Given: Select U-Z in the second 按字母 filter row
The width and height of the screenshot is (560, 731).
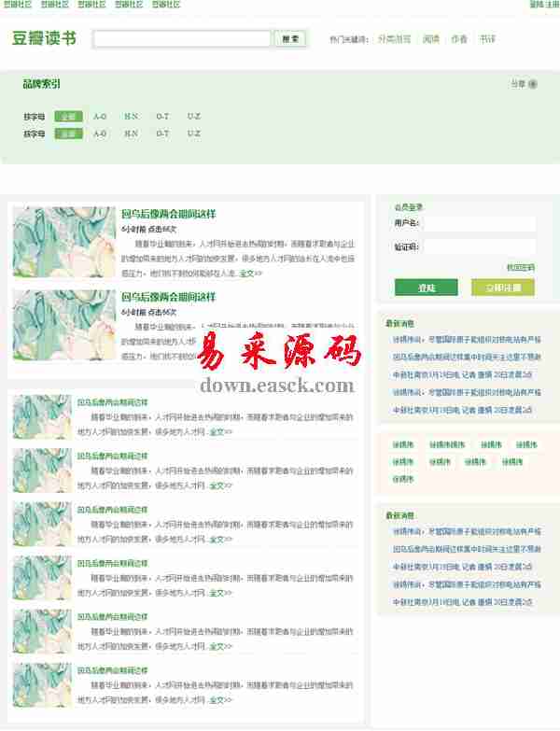Looking at the screenshot, I should pos(193,134).
